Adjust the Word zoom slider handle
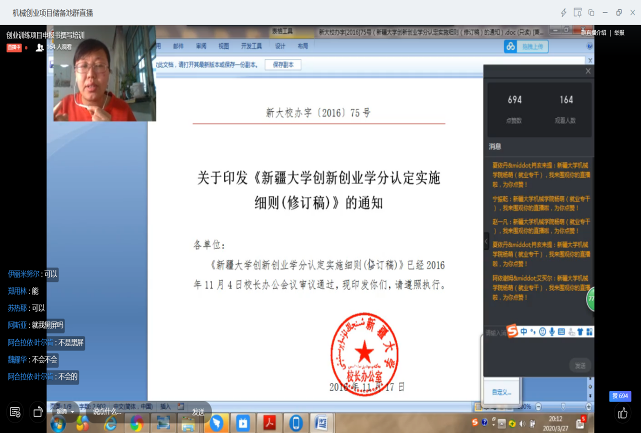 point(563,406)
